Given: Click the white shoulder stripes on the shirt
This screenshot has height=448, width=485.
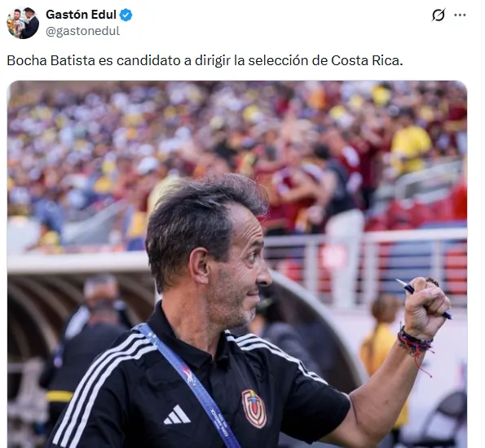Looking at the screenshot, I should 102,380.
